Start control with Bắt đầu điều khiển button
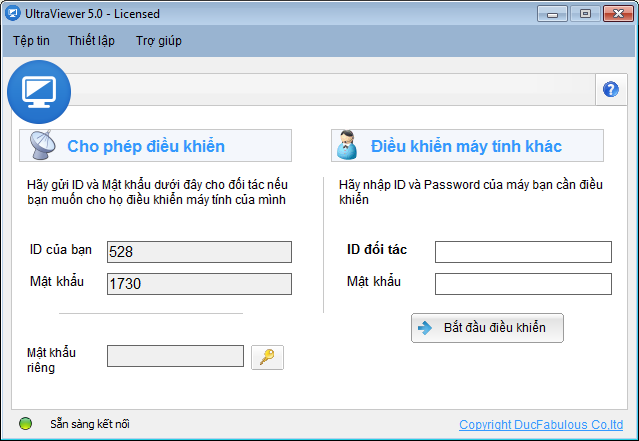The width and height of the screenshot is (639, 441). (x=487, y=328)
